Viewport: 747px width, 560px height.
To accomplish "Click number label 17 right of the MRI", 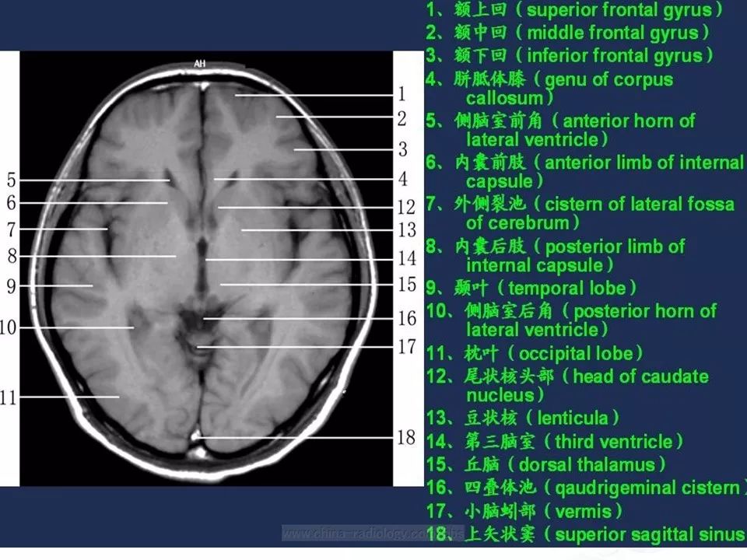I will tap(407, 347).
